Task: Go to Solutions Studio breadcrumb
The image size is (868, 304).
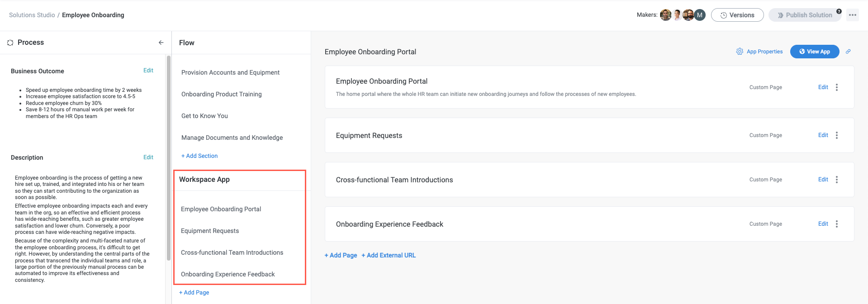Action: point(32,15)
